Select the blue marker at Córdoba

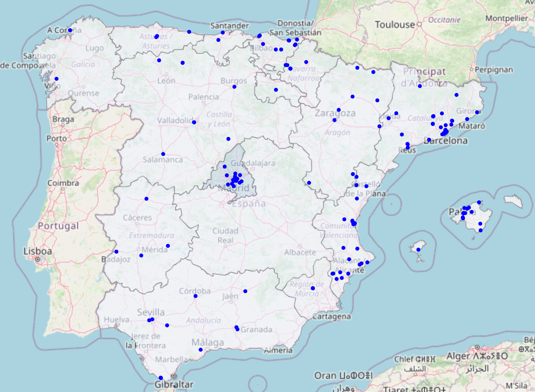click(x=196, y=296)
